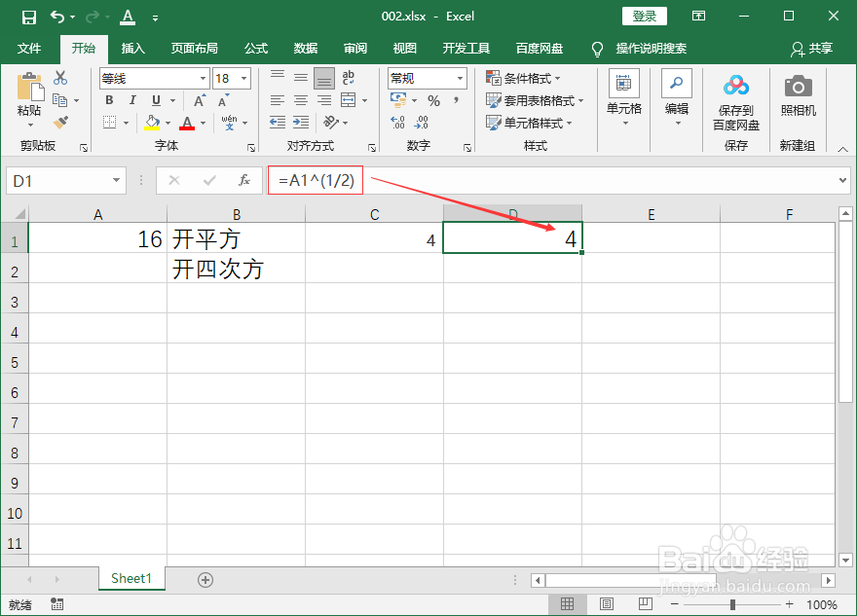Click the Insert Function fx icon
Image resolution: width=857 pixels, height=616 pixels.
(244, 180)
